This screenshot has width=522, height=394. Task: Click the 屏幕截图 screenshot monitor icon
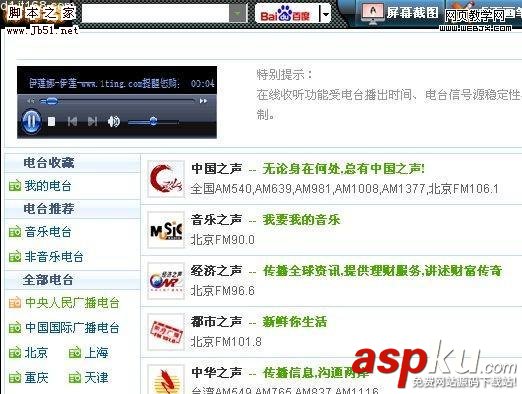pyautogui.click(x=373, y=14)
